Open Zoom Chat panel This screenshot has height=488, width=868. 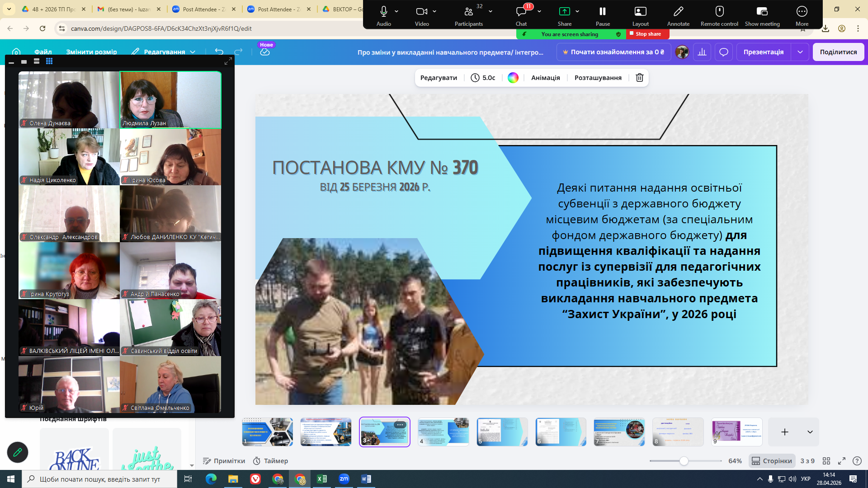pos(521,12)
